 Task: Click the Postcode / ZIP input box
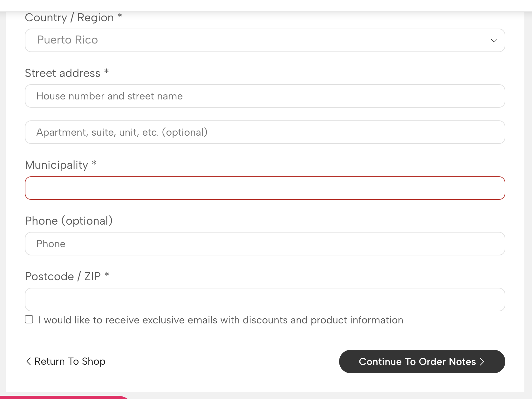point(265,300)
